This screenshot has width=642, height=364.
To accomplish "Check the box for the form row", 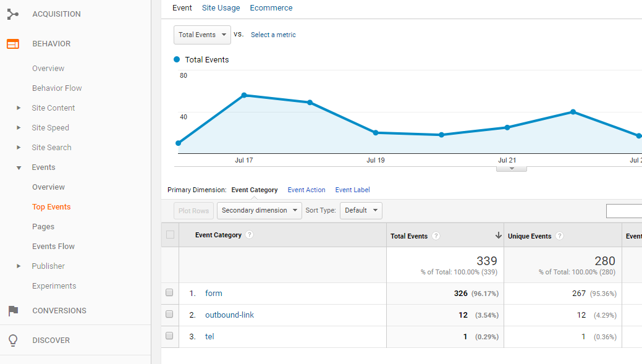I will [169, 292].
